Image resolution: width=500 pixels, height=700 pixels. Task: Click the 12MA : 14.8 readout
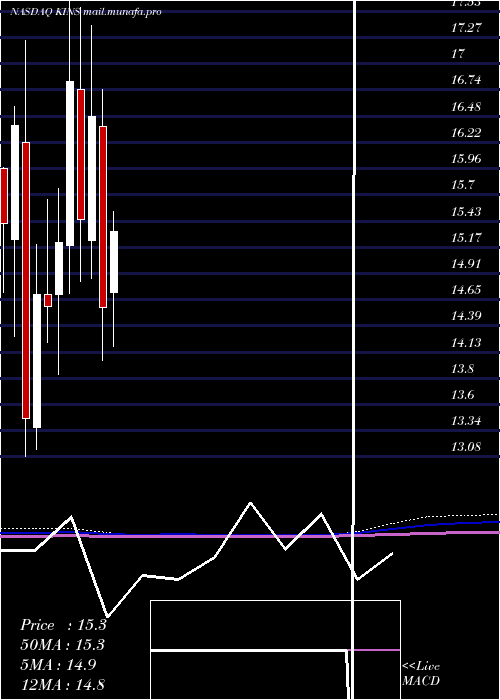point(62,684)
